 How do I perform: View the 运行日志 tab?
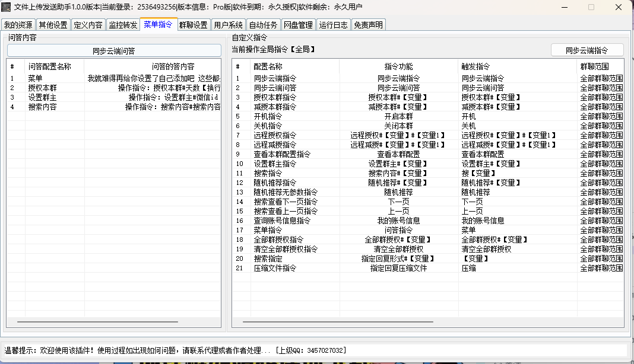(x=334, y=25)
